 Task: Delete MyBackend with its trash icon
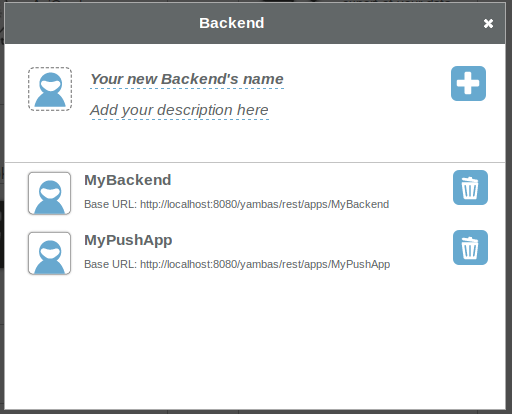pos(470,187)
